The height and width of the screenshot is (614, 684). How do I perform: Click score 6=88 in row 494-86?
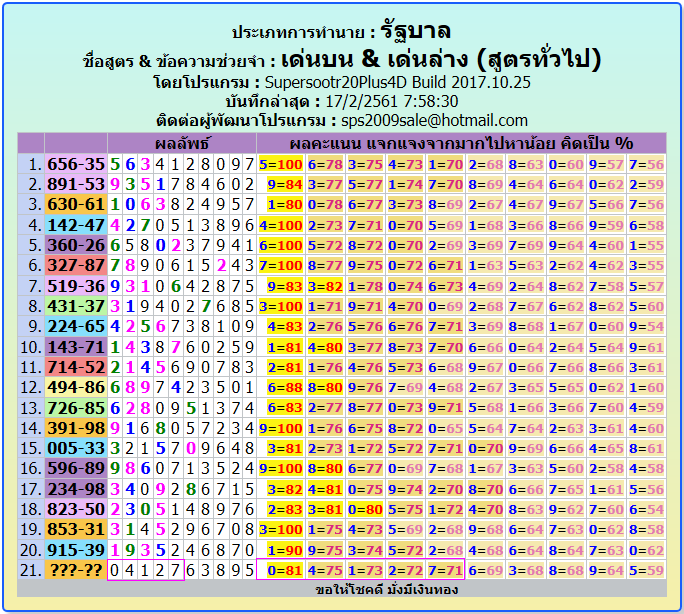coord(285,388)
